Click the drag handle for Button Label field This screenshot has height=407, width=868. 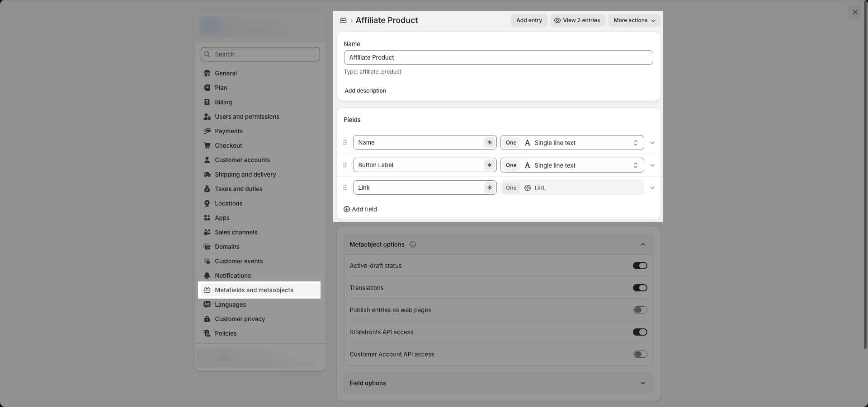(345, 165)
